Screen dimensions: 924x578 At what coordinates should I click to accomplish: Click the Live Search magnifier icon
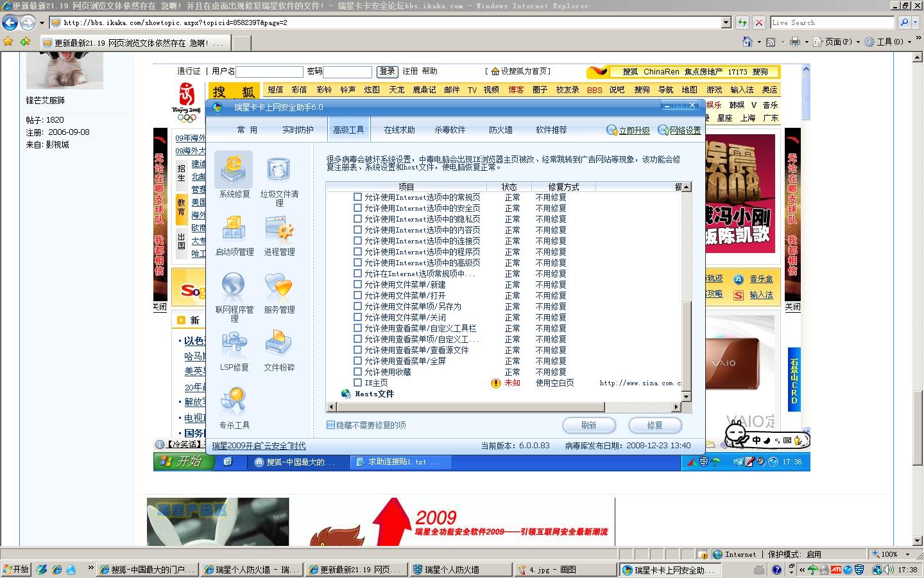click(x=903, y=22)
